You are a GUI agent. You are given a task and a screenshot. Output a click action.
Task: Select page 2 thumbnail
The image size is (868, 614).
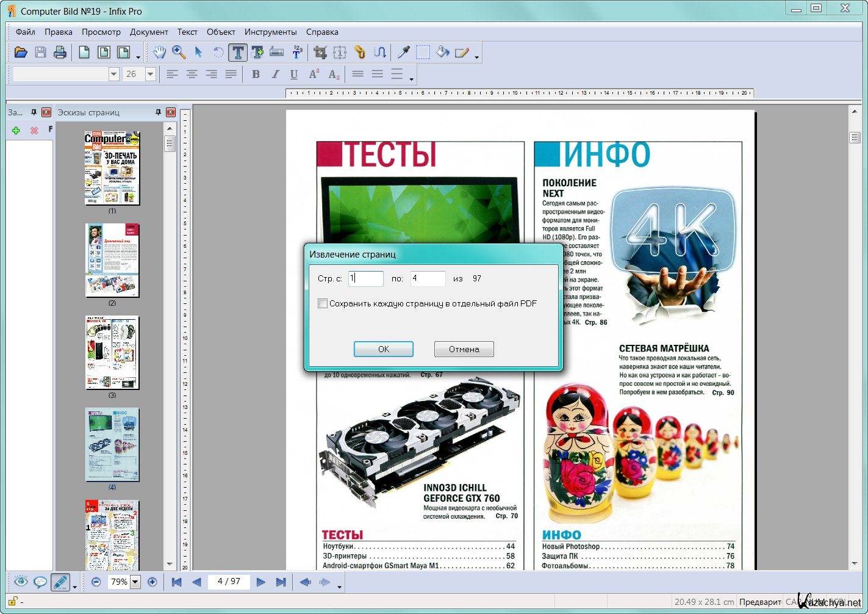[x=112, y=261]
